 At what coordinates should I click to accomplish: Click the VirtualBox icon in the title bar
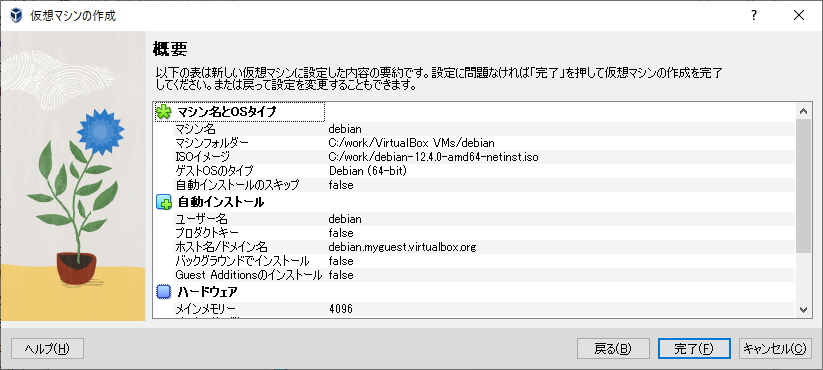tap(16, 15)
